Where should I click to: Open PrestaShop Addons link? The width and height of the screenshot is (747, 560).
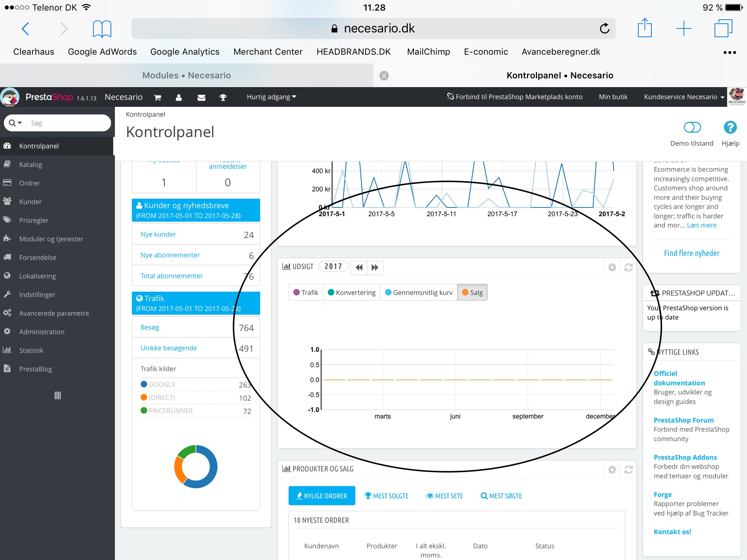[685, 457]
